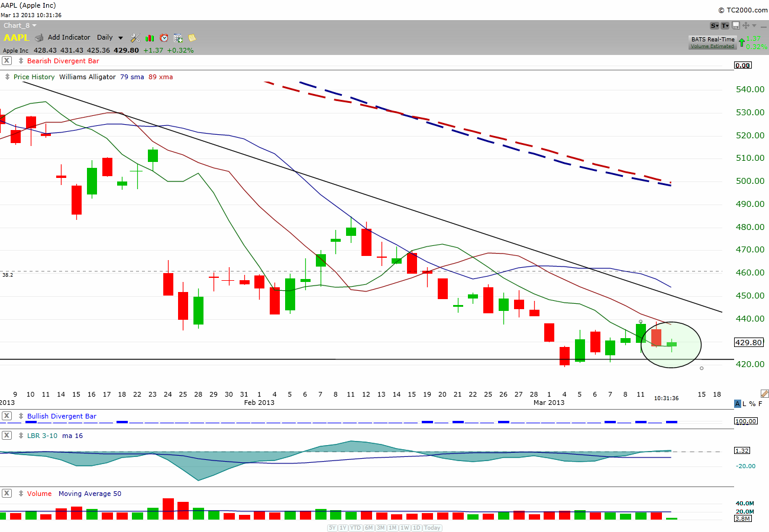Open the Bullish Divergent Bar indicator label
The width and height of the screenshot is (769, 532).
pos(62,416)
